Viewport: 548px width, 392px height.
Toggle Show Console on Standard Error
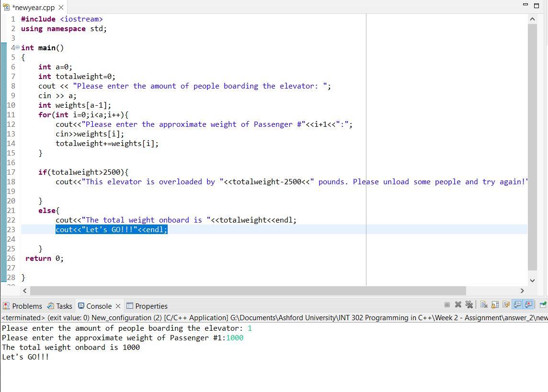[528, 305]
